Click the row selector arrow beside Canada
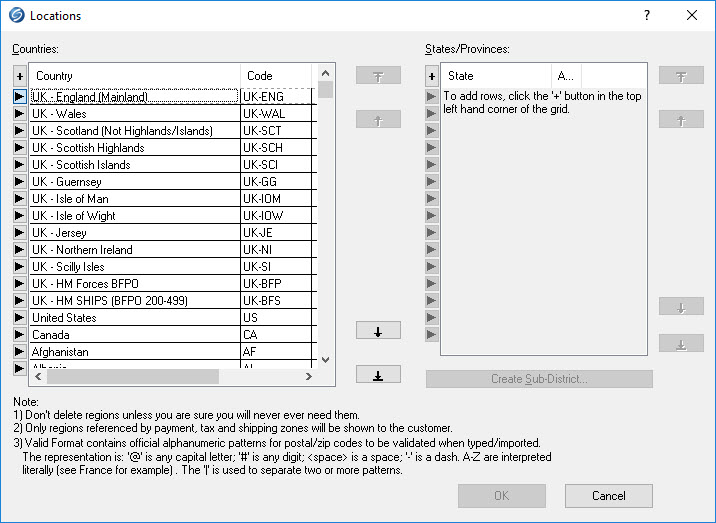 20,335
